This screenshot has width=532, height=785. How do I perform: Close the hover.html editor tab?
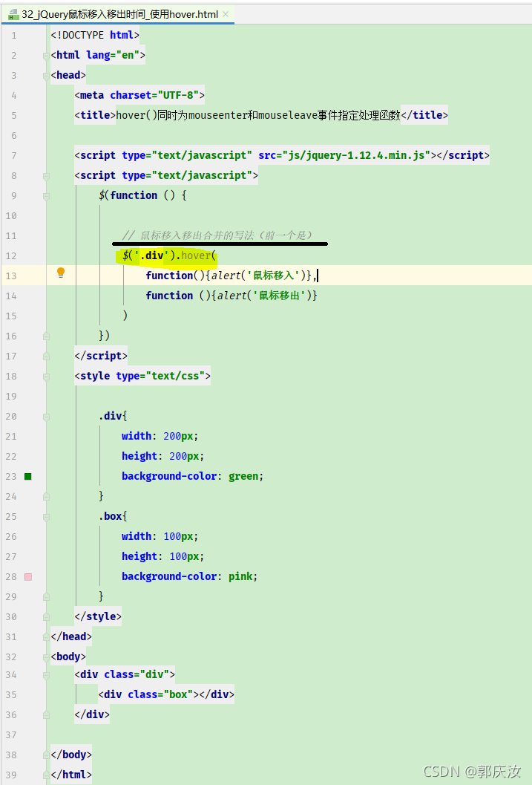226,15
